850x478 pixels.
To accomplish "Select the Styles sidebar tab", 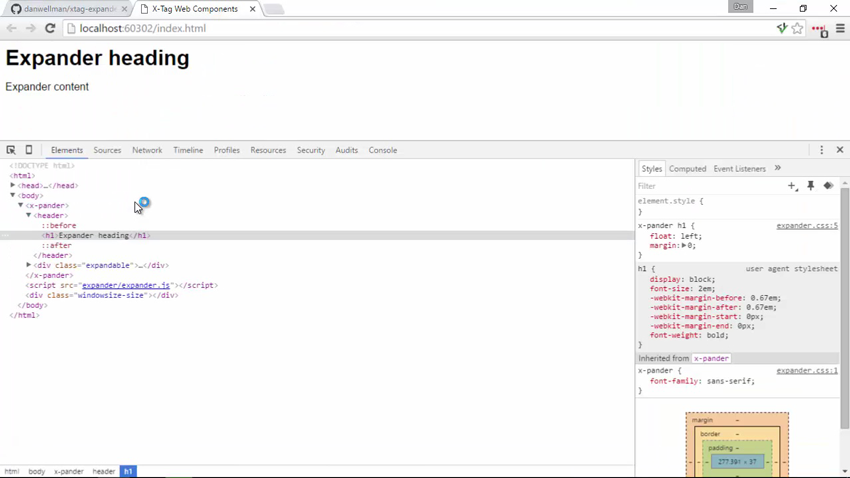I will [652, 169].
